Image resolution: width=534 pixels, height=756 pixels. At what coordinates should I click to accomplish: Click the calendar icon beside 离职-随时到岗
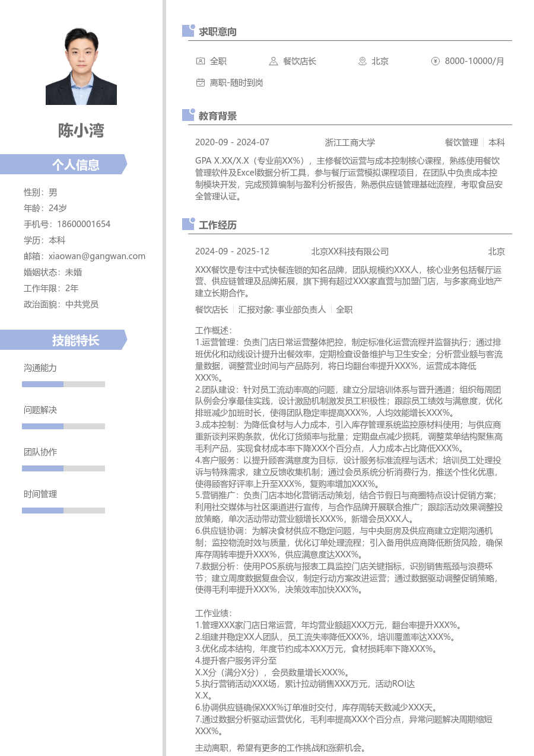(200, 82)
